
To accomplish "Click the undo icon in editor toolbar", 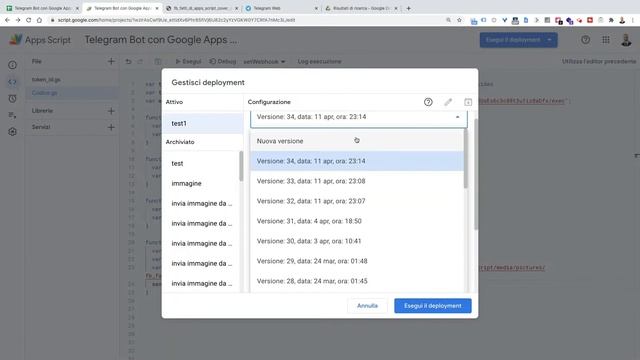I will pyautogui.click(x=128, y=62).
